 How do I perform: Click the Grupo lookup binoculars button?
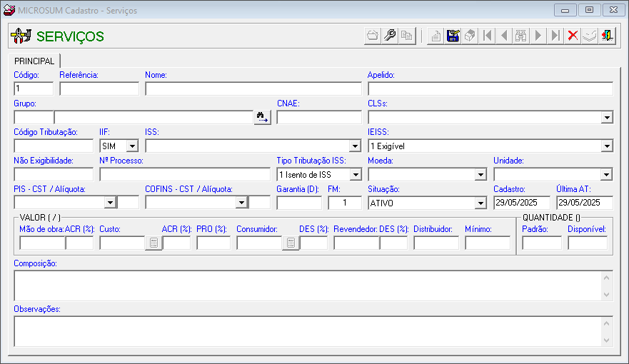[x=262, y=117]
